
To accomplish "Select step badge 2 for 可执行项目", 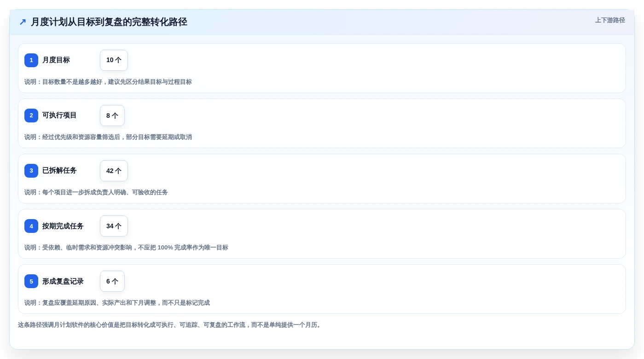I will click(x=31, y=116).
